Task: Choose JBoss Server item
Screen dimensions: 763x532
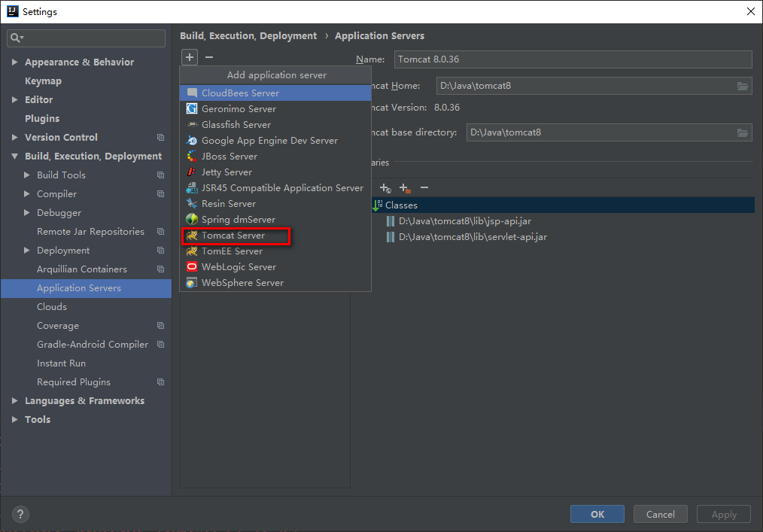Action: pos(275,157)
